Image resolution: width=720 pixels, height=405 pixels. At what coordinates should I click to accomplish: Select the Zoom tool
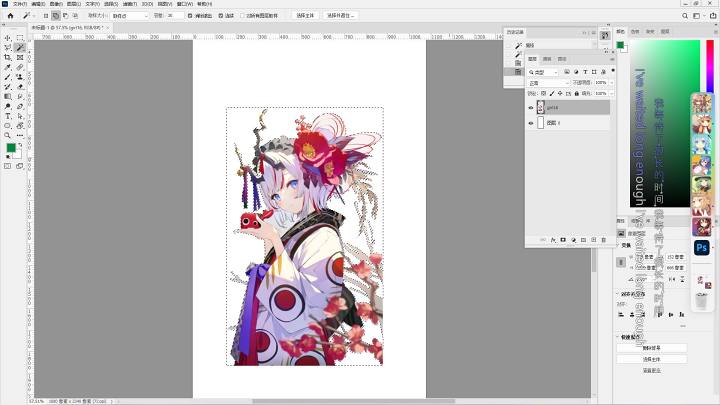tap(8, 135)
